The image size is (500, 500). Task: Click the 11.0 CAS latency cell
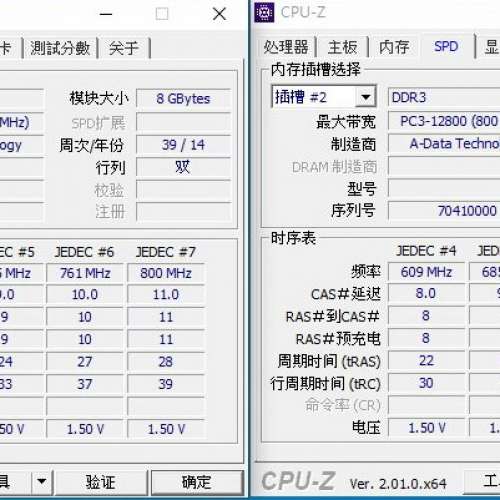(x=166, y=295)
